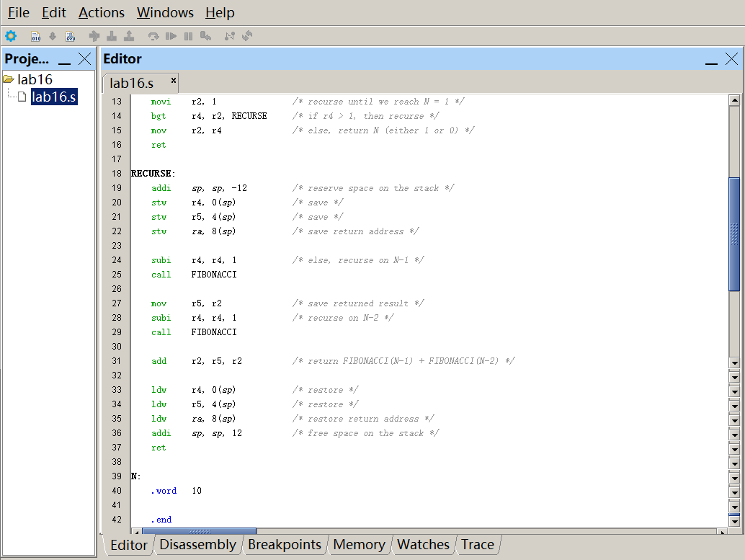This screenshot has height=560, width=745.
Task: Open the Actions menu
Action: 101,13
